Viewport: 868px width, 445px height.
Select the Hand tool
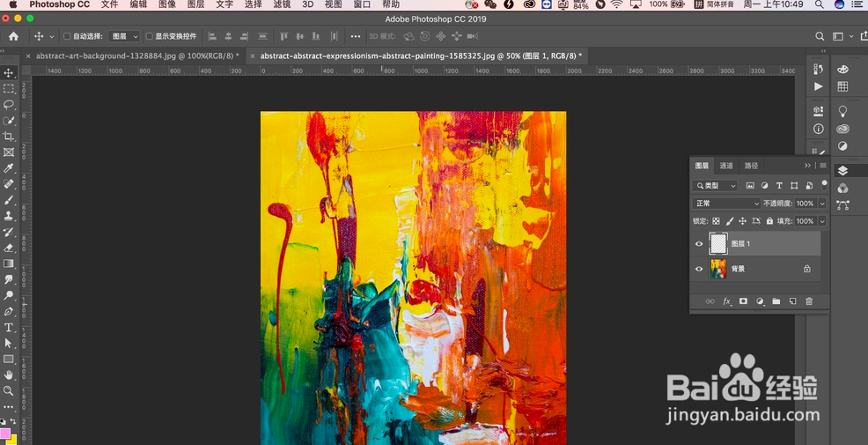(8, 375)
